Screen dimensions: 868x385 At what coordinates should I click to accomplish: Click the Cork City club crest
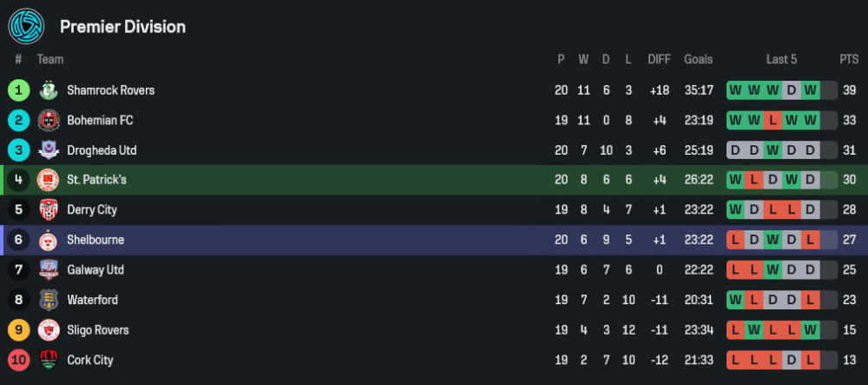click(x=48, y=360)
